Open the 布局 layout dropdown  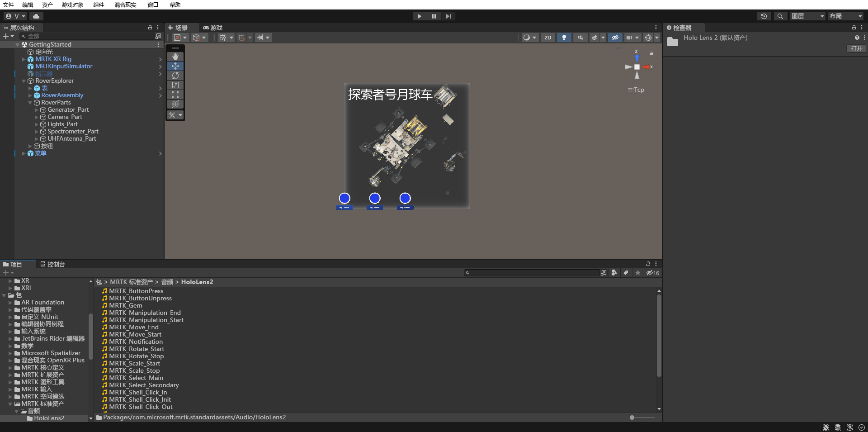pyautogui.click(x=845, y=16)
